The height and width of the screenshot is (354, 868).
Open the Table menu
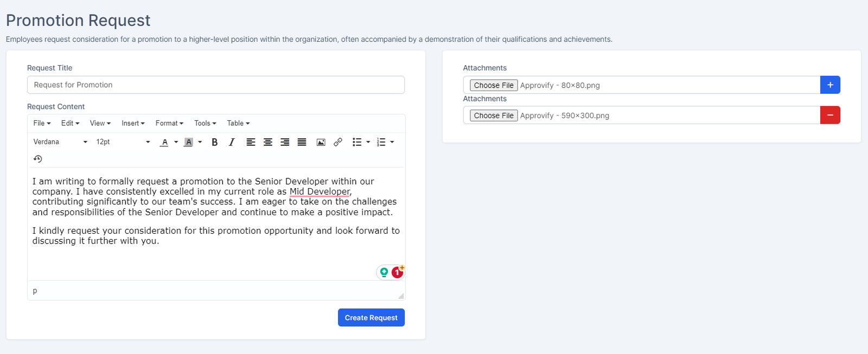pyautogui.click(x=237, y=123)
